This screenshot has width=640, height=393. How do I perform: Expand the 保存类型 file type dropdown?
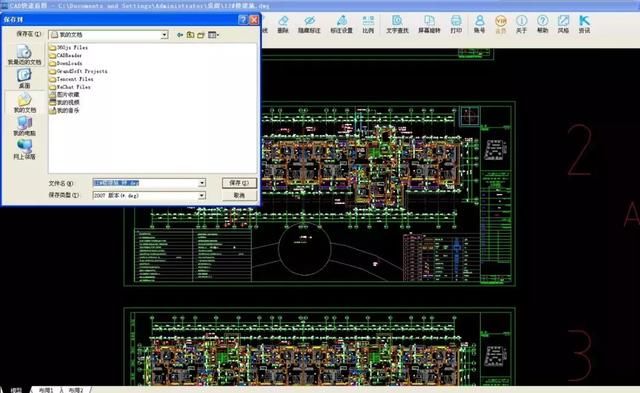[x=202, y=196]
